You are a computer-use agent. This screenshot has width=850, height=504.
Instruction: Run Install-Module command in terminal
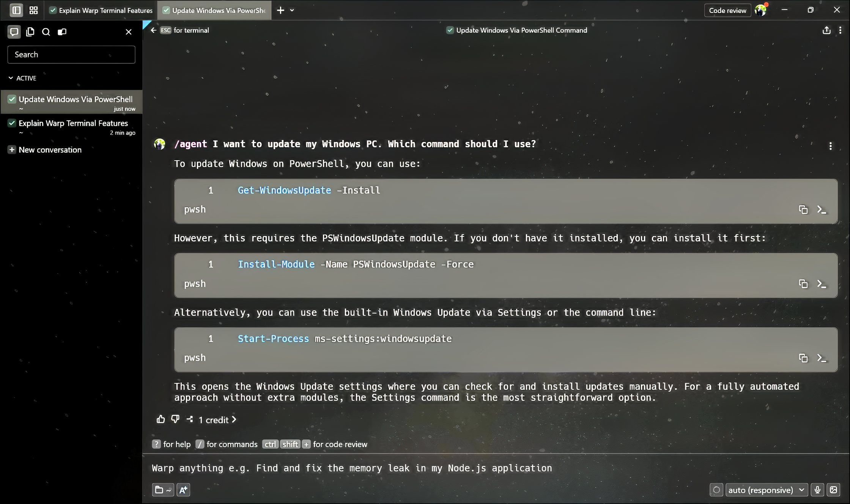(822, 284)
